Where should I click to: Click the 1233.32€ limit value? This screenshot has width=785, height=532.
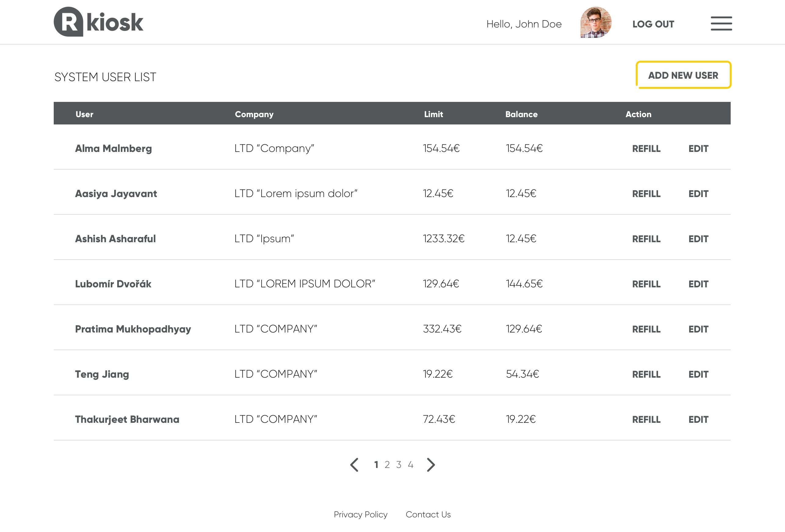443,239
